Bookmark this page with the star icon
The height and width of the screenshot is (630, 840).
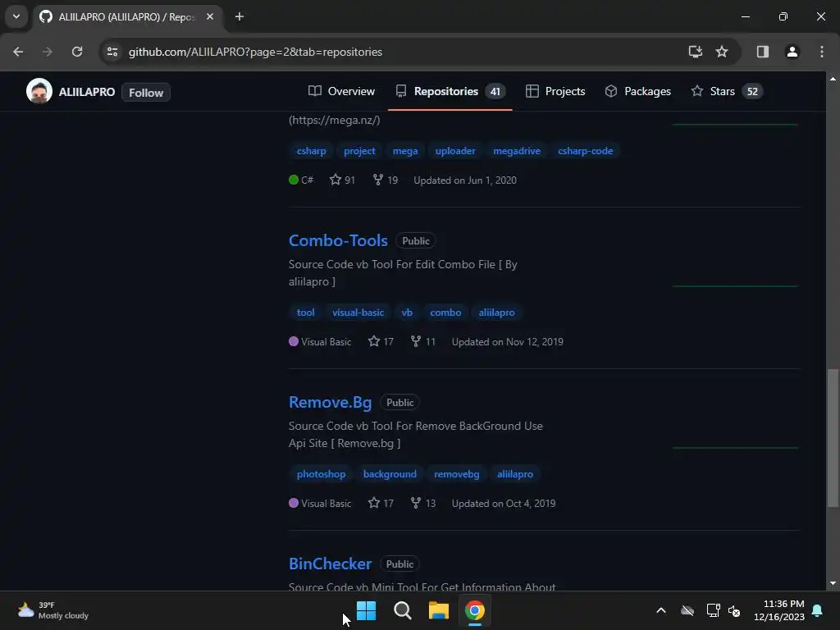coord(722,52)
